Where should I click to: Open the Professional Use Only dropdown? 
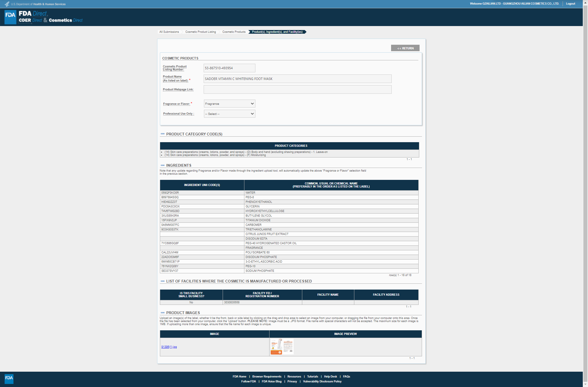[x=229, y=114]
